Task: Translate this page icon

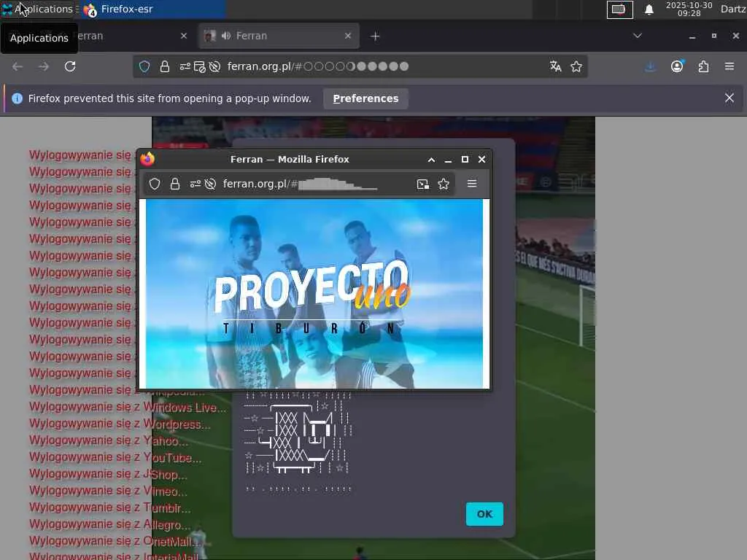Action: pos(555,66)
